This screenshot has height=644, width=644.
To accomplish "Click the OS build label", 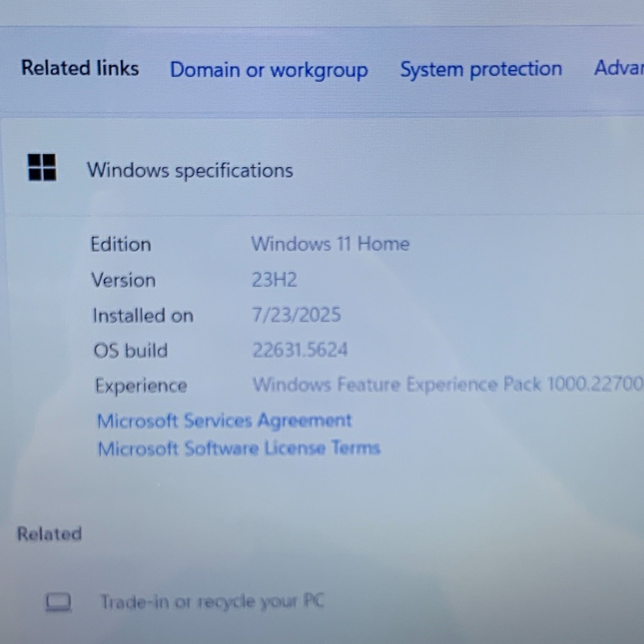I will pos(131,350).
